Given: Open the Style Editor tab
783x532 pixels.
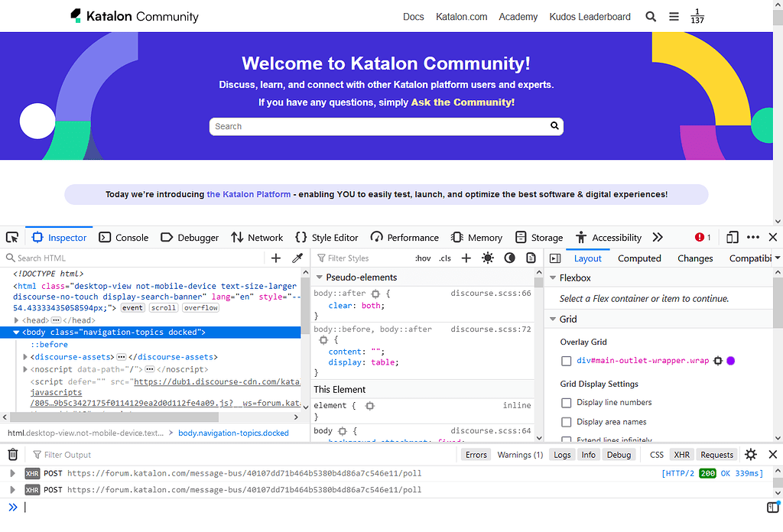Looking at the screenshot, I should pos(327,238).
